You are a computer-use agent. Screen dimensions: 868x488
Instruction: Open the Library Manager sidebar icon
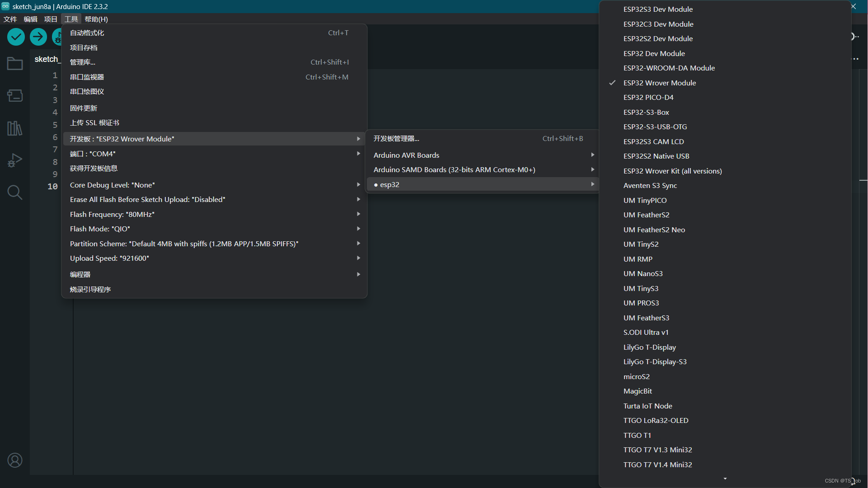click(15, 128)
